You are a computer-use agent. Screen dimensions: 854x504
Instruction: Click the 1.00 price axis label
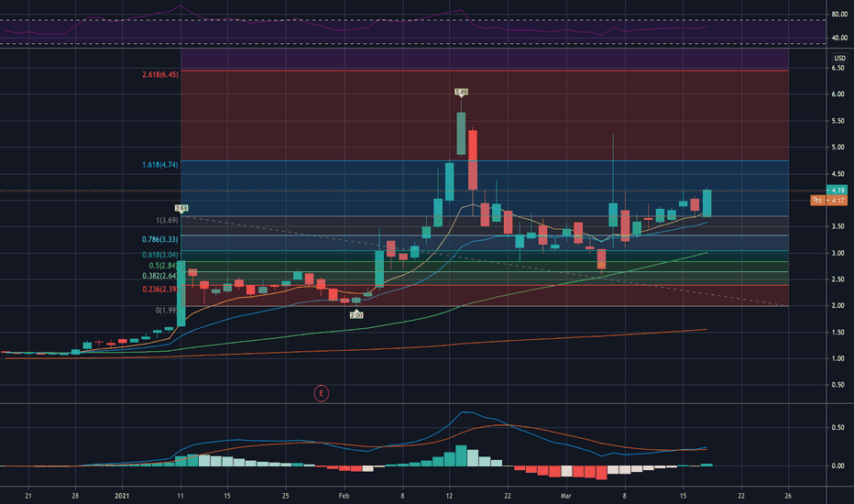(838, 358)
